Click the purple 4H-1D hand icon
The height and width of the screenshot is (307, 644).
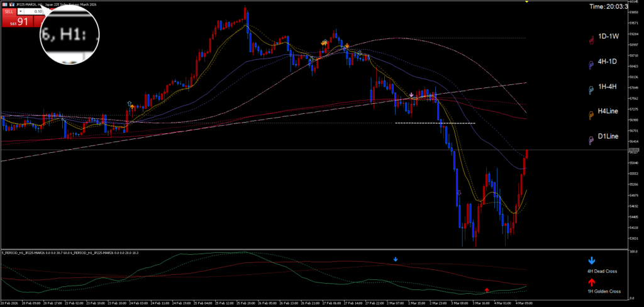click(591, 64)
